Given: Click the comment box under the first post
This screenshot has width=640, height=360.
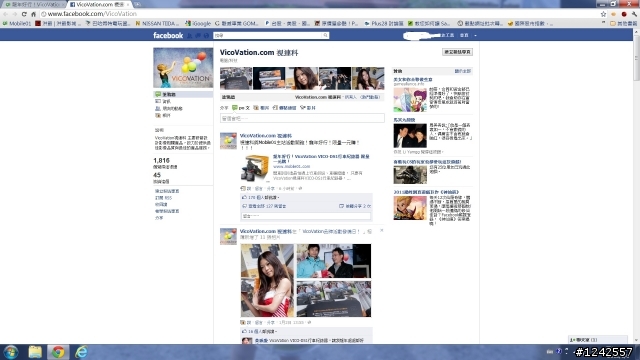Looking at the screenshot, I should (306, 216).
